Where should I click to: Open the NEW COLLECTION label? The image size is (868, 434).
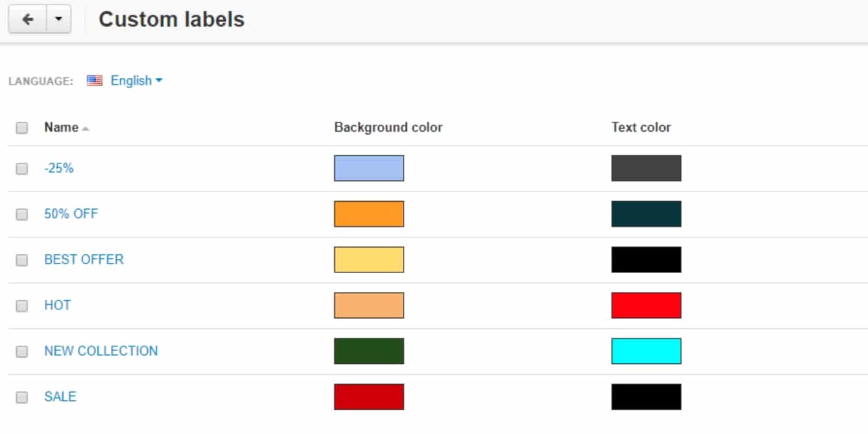click(x=101, y=351)
